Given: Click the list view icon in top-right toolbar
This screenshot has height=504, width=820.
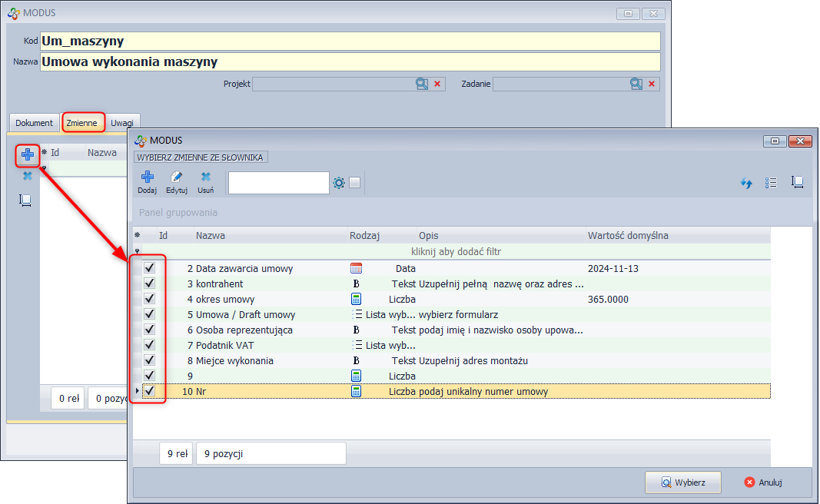Looking at the screenshot, I should tap(772, 183).
